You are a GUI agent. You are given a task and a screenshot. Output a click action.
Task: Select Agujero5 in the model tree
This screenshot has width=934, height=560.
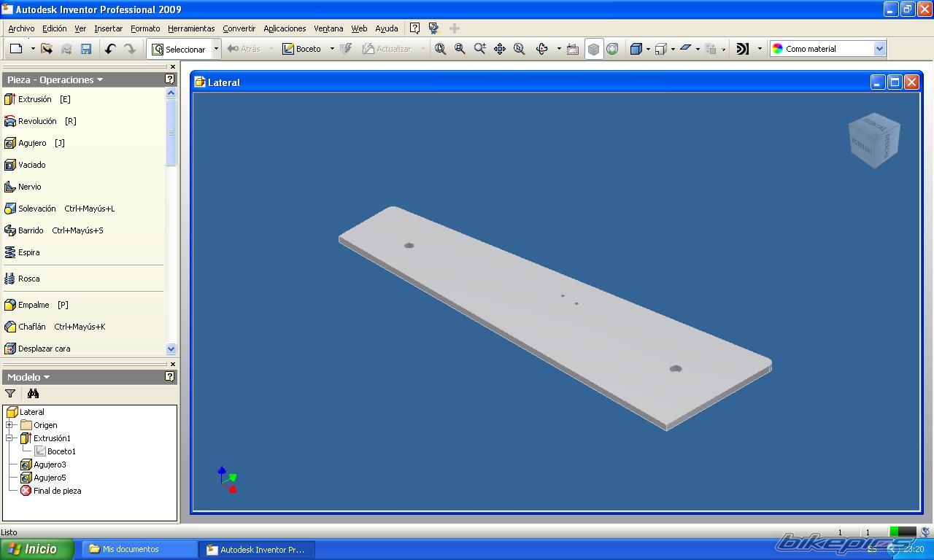[x=43, y=478]
